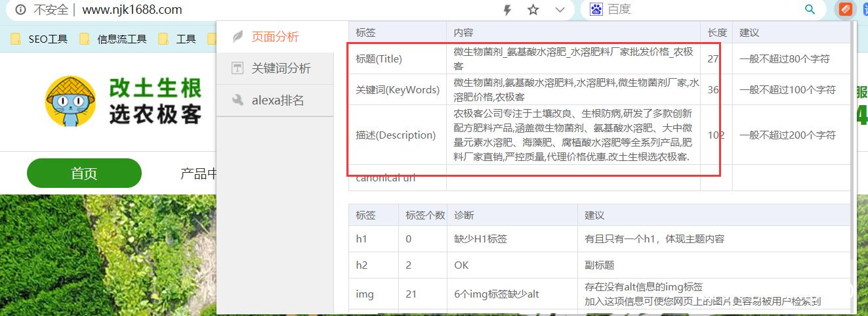
Task: Select the 关键词(KeyWords) row label
Action: coord(397,89)
